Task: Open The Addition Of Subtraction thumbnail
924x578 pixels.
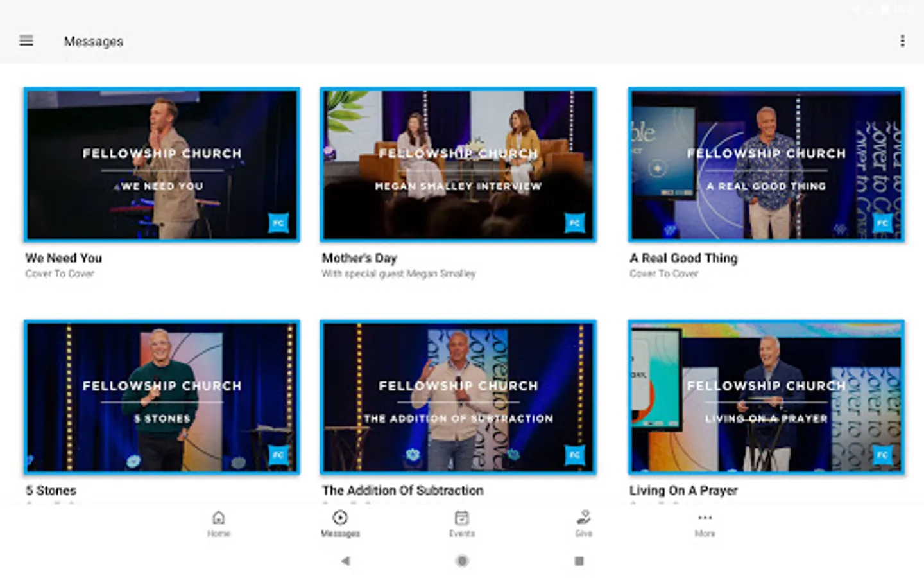Action: pos(458,397)
